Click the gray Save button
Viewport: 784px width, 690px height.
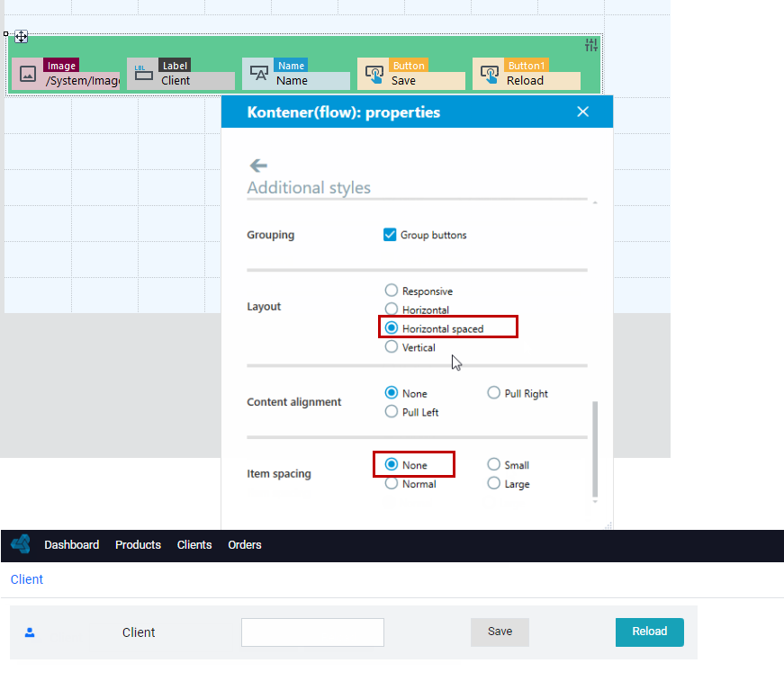coord(500,632)
